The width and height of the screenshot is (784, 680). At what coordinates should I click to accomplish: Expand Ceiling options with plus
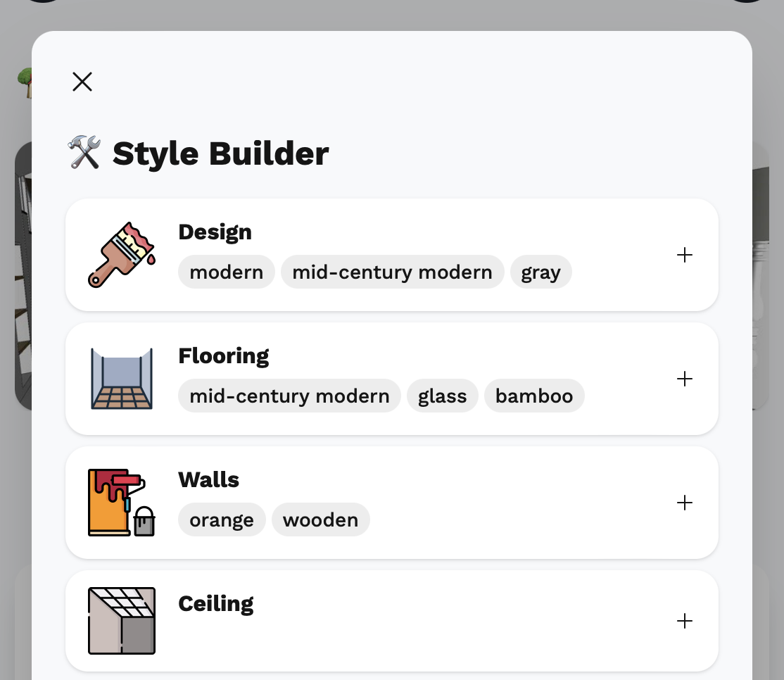(684, 621)
